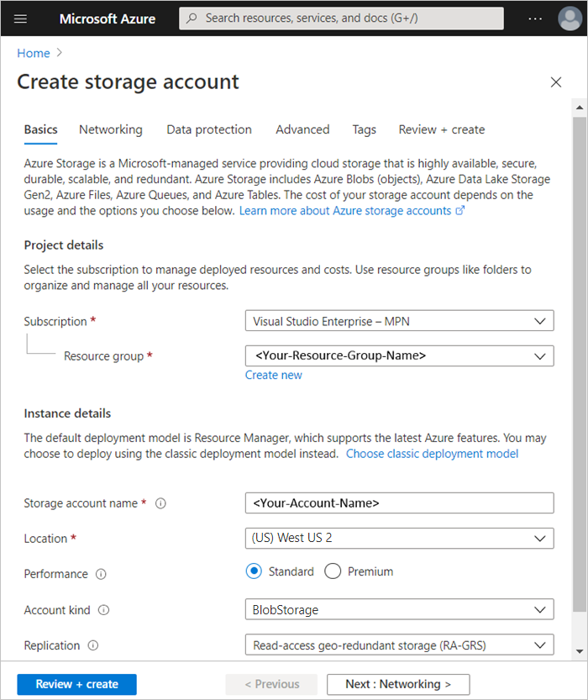Select the Standard performance radio button

(x=254, y=571)
